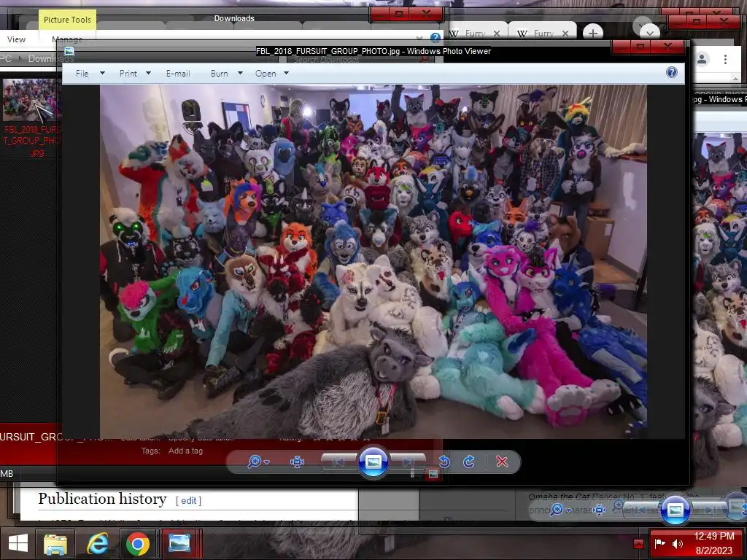Expand the Open menu dropdown arrow
The height and width of the screenshot is (560, 747).
286,74
